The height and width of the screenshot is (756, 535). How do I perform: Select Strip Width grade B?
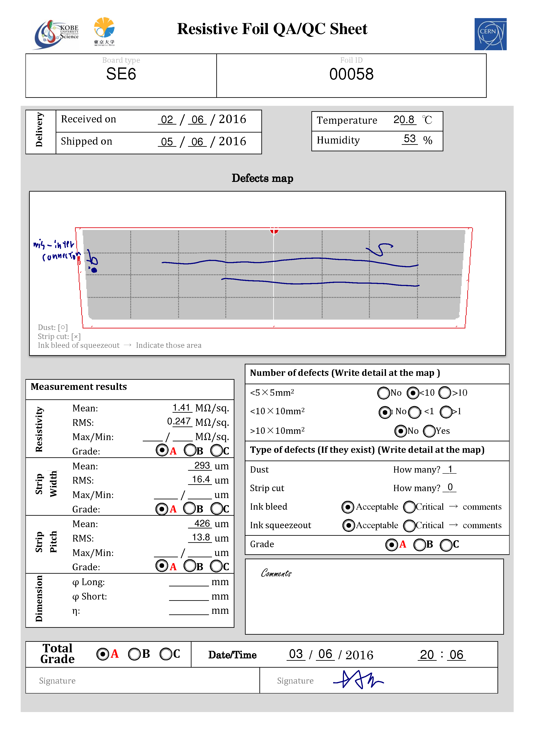(x=189, y=508)
